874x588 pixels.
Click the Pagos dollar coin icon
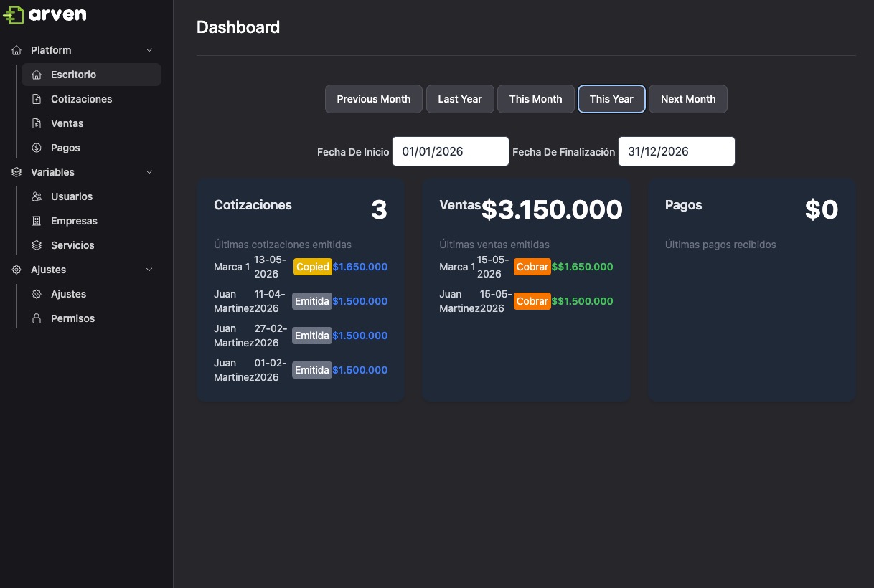point(37,148)
